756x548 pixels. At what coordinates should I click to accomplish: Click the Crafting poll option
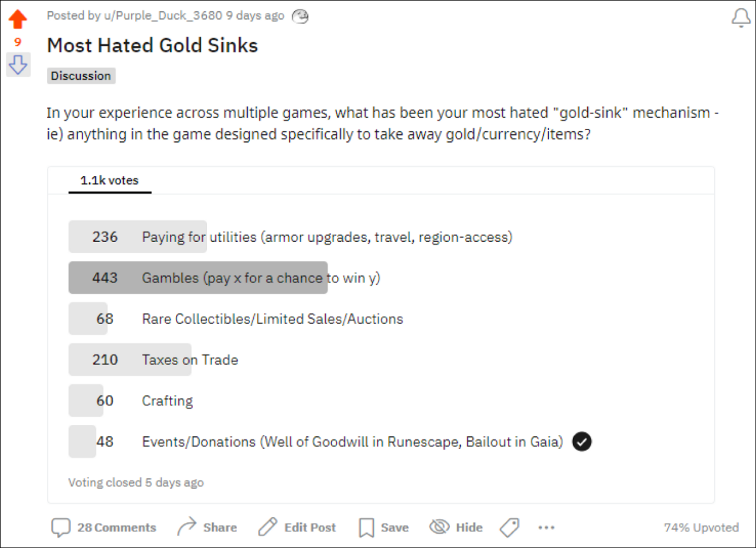pyautogui.click(x=167, y=401)
